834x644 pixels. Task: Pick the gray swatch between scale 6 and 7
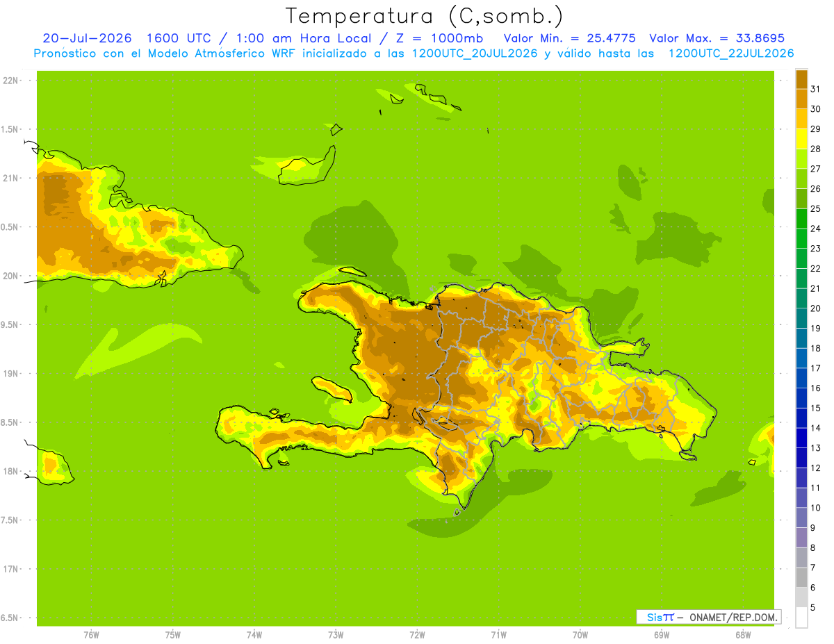point(801,577)
